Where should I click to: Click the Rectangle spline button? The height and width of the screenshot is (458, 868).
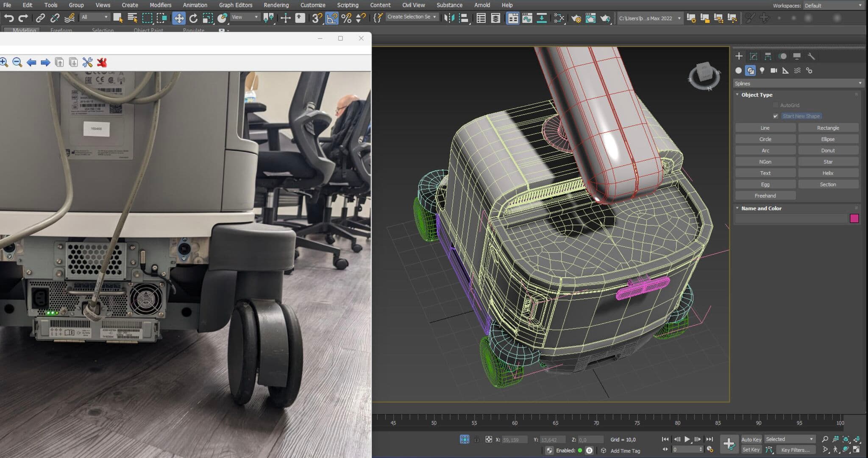pyautogui.click(x=828, y=128)
